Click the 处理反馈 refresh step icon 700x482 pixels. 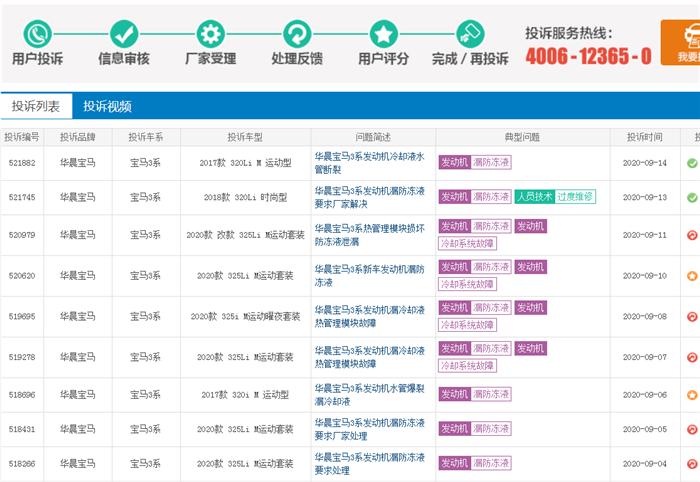[x=297, y=34]
